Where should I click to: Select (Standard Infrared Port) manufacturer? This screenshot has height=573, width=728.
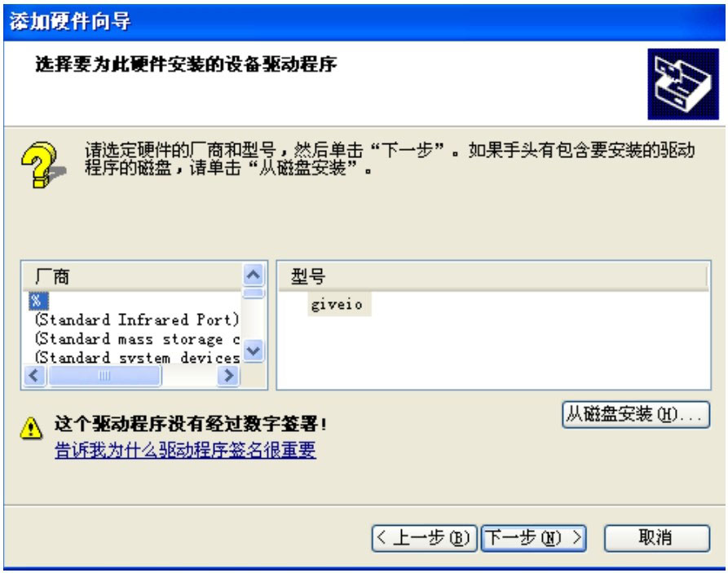(x=136, y=320)
